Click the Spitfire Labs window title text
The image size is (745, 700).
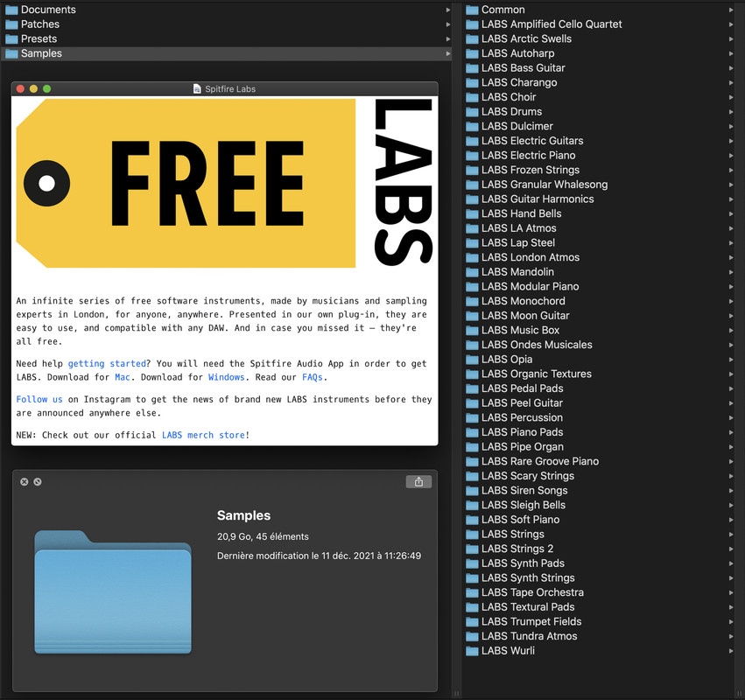230,88
